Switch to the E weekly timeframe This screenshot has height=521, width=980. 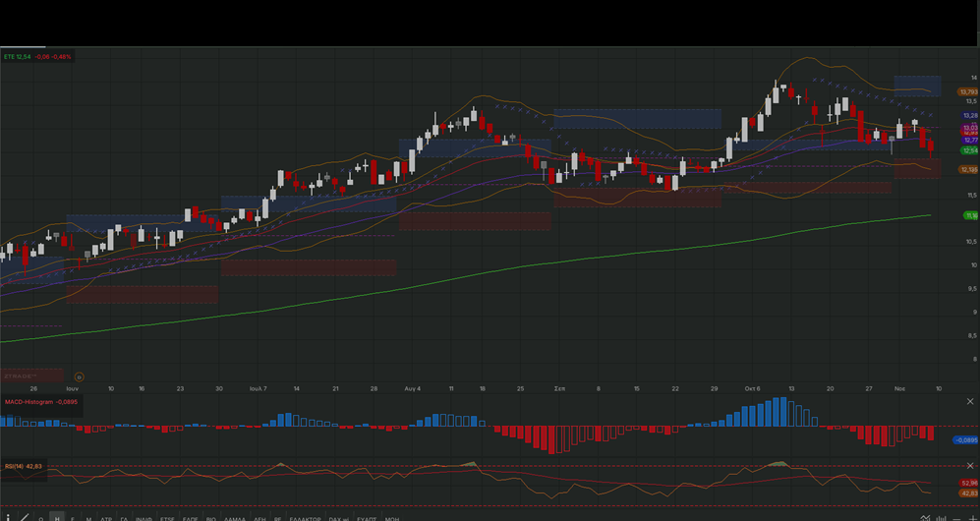pyautogui.click(x=73, y=518)
